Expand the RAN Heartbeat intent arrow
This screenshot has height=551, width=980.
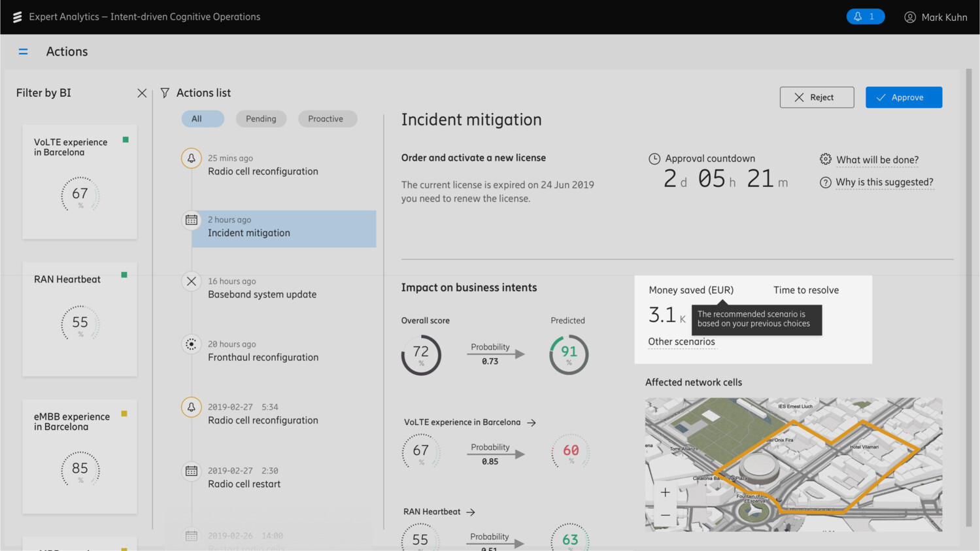(x=471, y=512)
